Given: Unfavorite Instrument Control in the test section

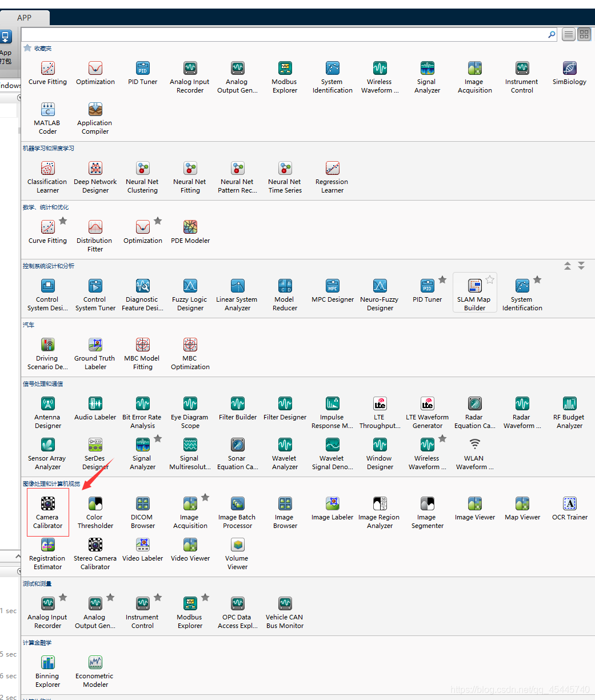Looking at the screenshot, I should point(158,597).
